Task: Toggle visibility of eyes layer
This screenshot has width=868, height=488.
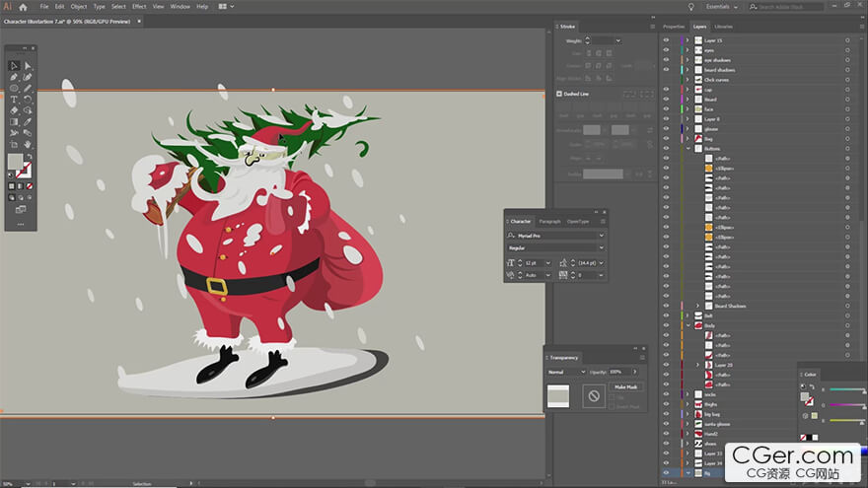Action: [x=666, y=50]
